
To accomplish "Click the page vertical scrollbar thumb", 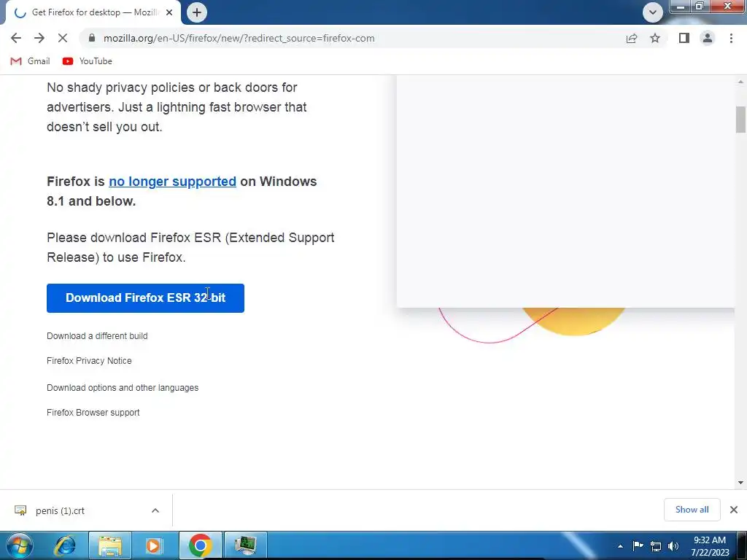I will (x=740, y=120).
